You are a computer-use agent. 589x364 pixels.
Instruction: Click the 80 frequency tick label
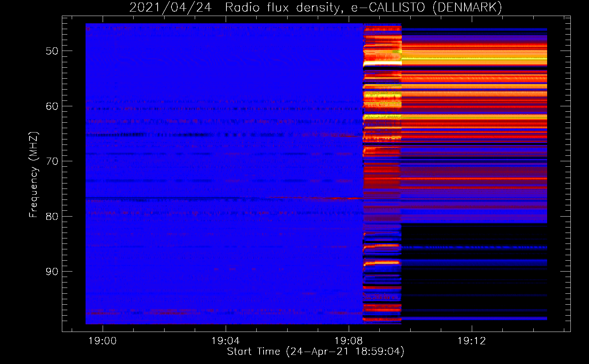tap(52, 217)
